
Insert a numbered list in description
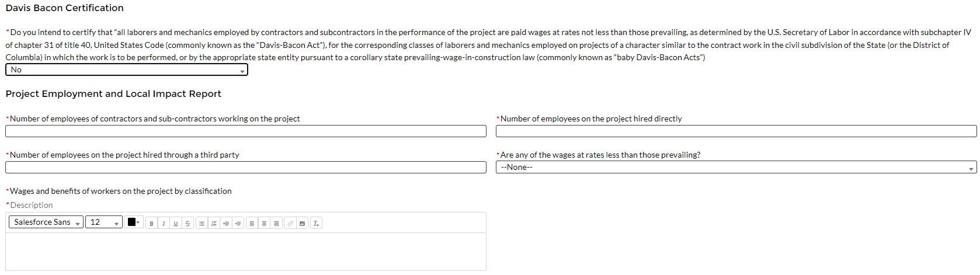[214, 224]
